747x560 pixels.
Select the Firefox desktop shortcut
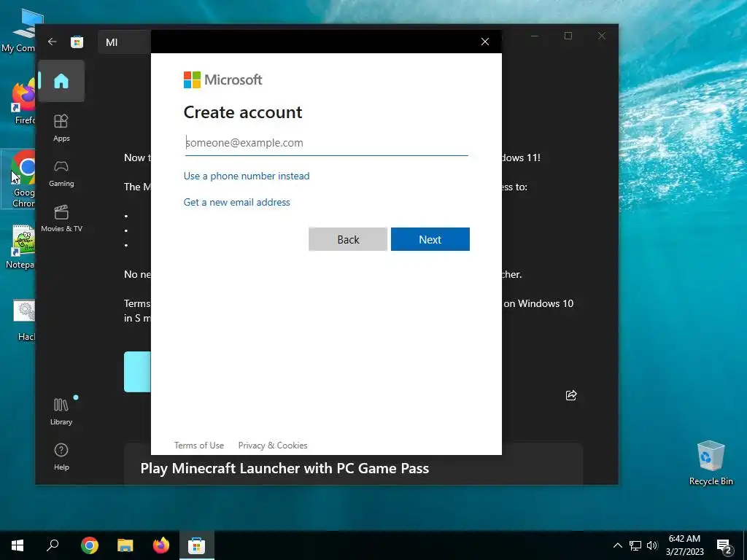23,102
